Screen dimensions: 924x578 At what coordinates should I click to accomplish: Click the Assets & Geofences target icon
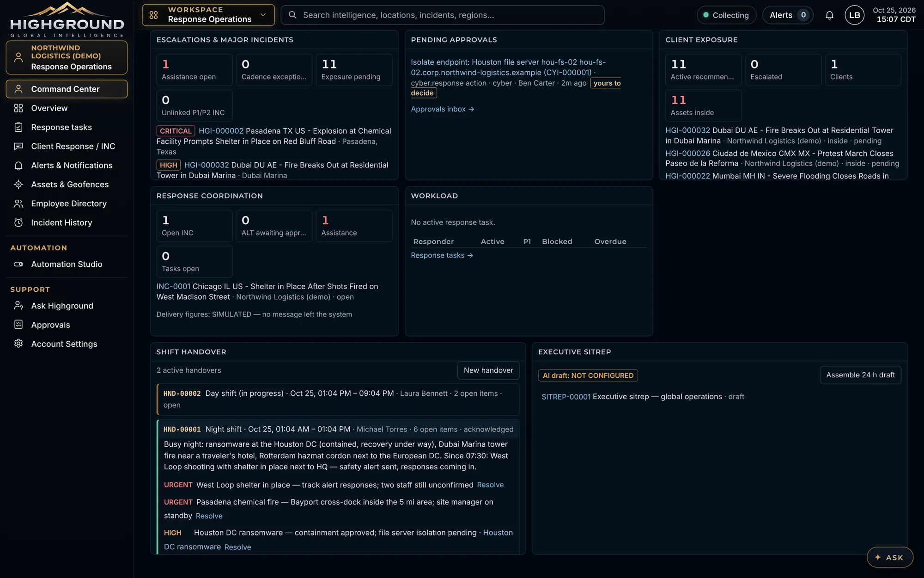18,184
